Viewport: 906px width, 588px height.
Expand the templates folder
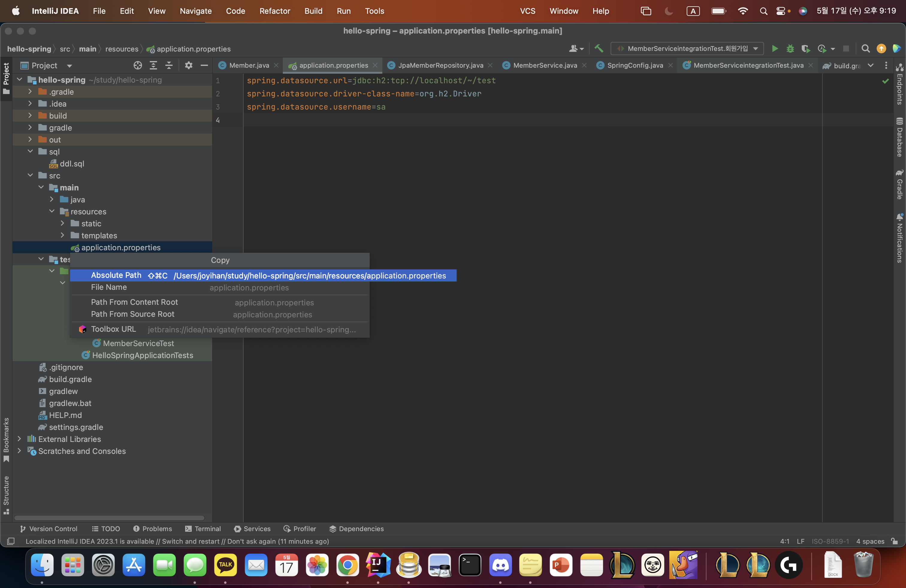(x=62, y=235)
